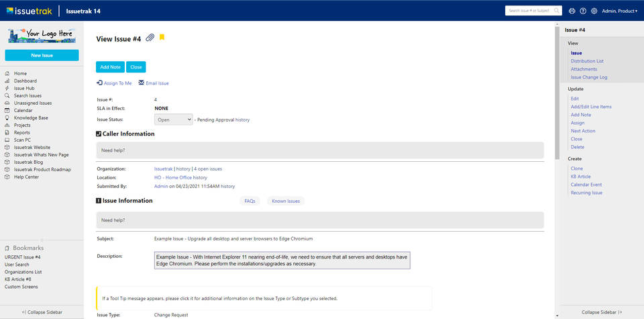Click the Email Issue envelope icon

click(142, 83)
